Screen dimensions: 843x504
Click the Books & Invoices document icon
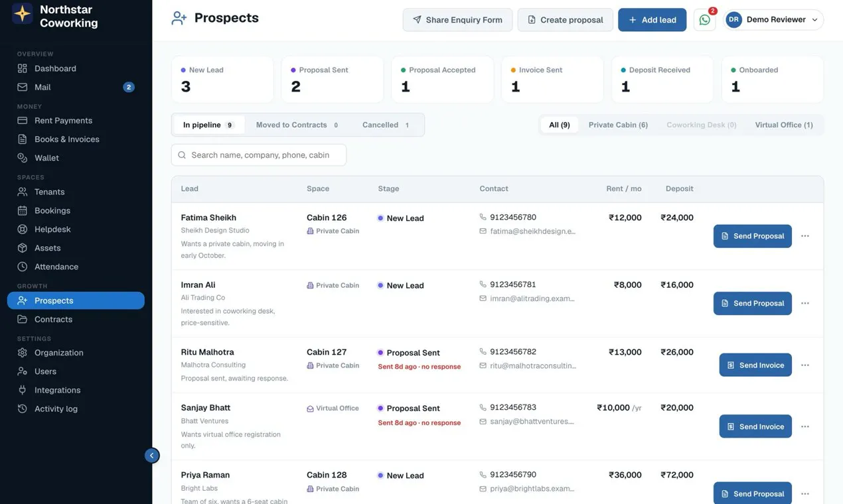[x=23, y=139]
